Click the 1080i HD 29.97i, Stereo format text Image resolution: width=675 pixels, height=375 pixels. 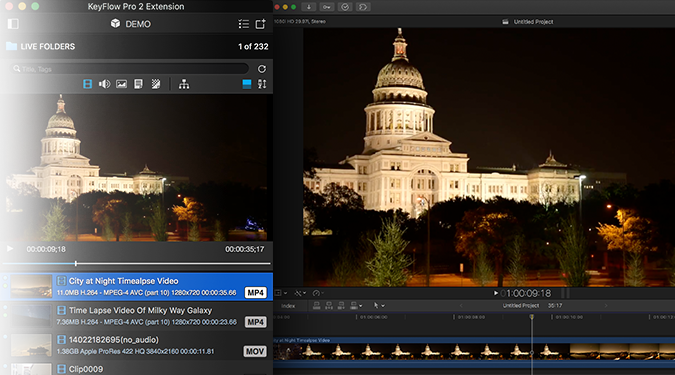pyautogui.click(x=300, y=22)
